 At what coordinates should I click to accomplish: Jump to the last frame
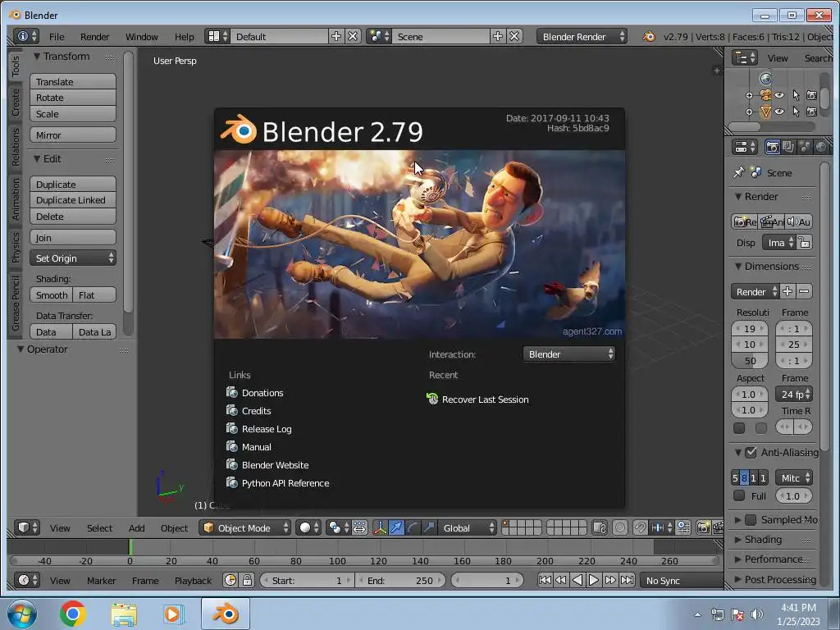click(627, 580)
